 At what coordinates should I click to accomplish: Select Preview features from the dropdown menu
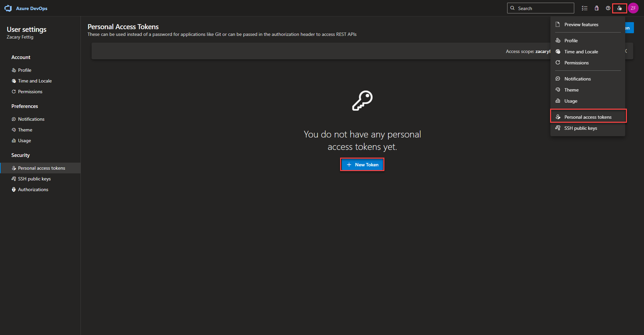(581, 24)
